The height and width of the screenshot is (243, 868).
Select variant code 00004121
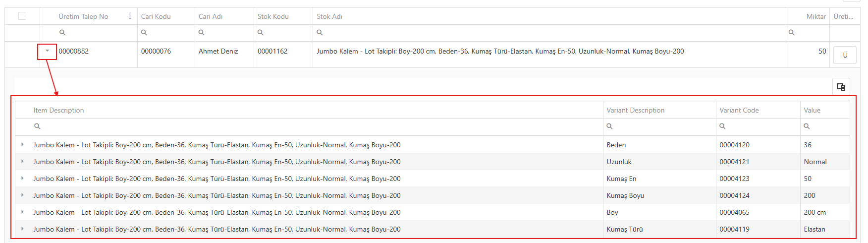(x=735, y=162)
